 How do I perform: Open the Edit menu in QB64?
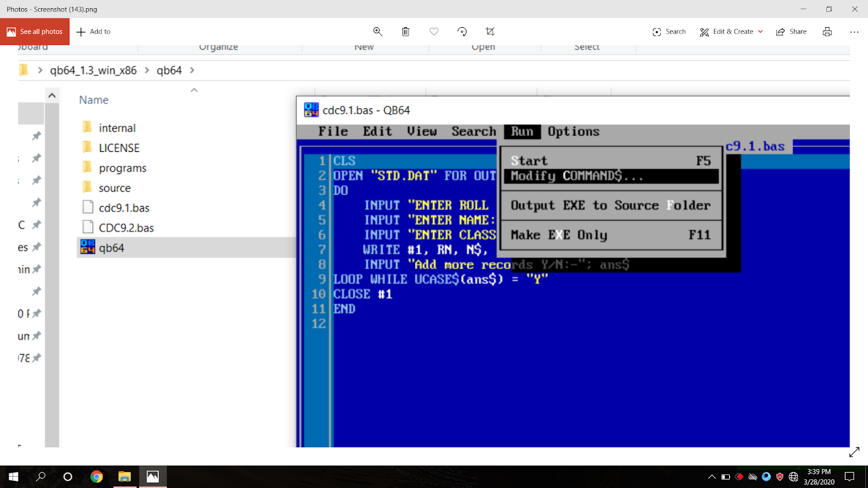pos(377,131)
